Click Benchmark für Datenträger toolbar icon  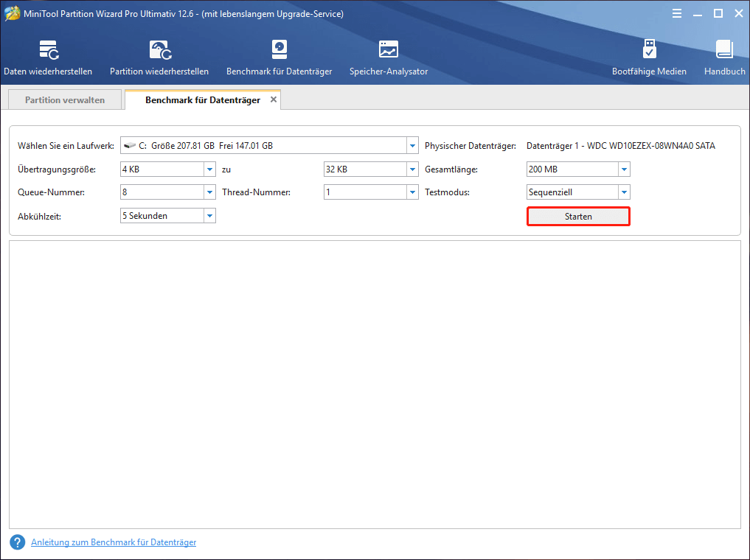[x=279, y=58]
